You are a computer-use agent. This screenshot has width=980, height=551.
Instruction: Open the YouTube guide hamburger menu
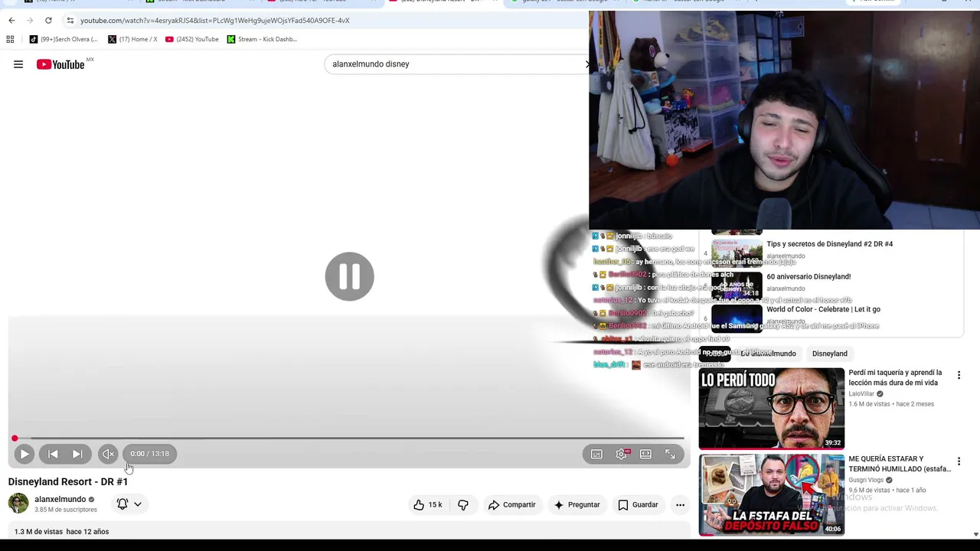pos(18,64)
